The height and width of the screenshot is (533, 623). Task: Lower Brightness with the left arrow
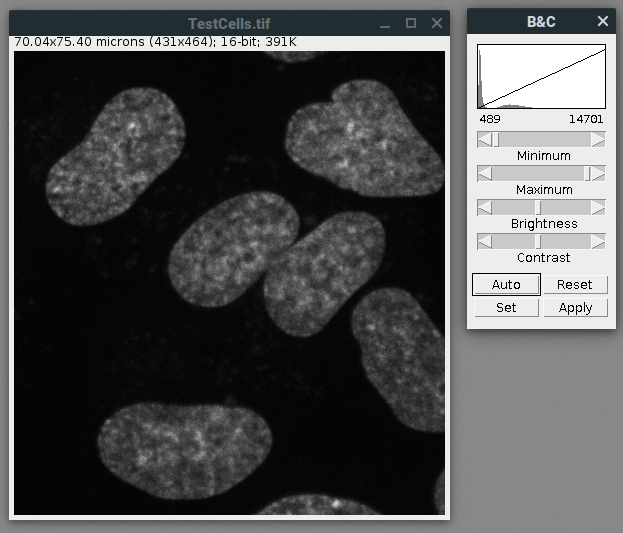point(484,208)
